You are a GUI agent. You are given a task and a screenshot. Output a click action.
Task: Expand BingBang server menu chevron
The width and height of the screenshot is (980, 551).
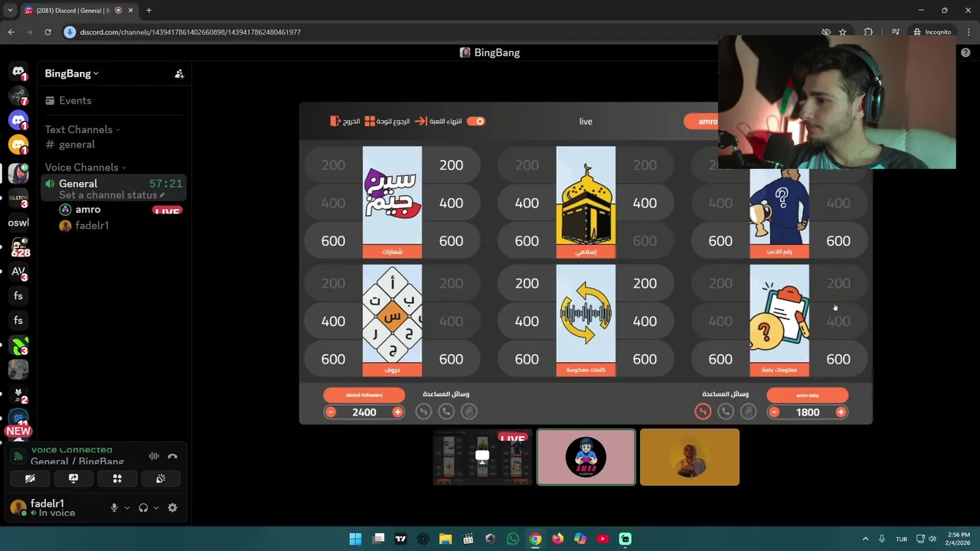tap(96, 74)
